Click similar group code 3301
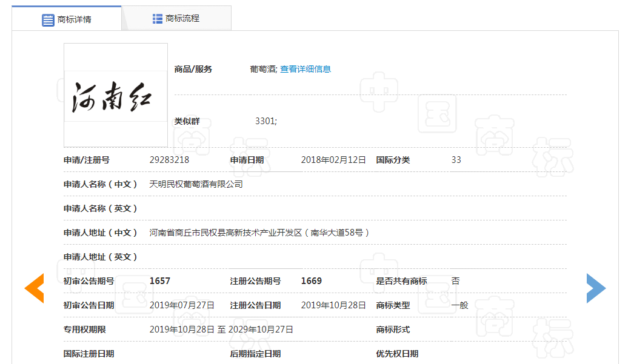The image size is (631, 364). (265, 121)
